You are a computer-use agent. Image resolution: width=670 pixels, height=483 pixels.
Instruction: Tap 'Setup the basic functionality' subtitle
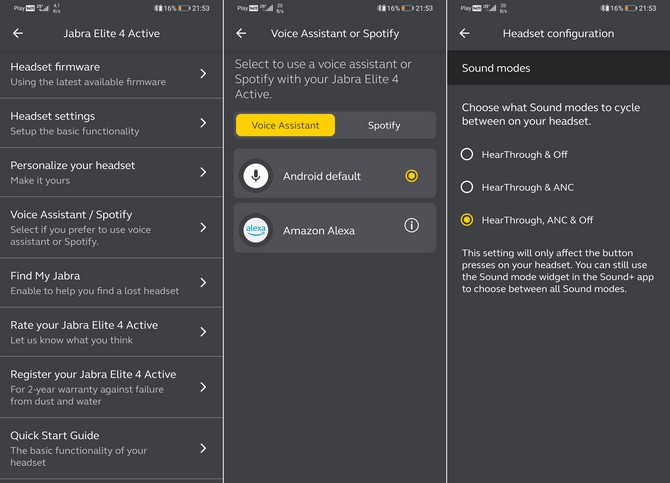click(75, 131)
